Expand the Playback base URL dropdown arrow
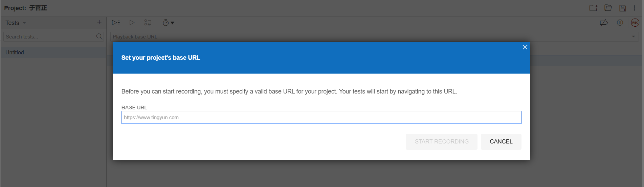 [634, 36]
